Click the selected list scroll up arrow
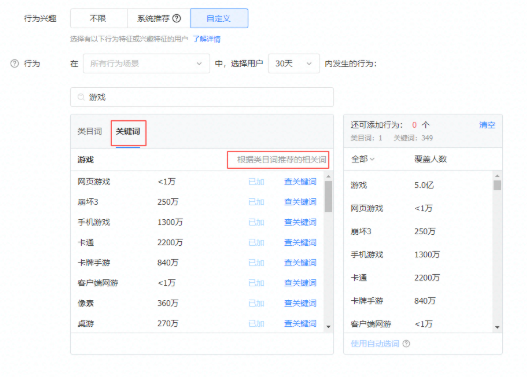527x377 pixels. 497,176
